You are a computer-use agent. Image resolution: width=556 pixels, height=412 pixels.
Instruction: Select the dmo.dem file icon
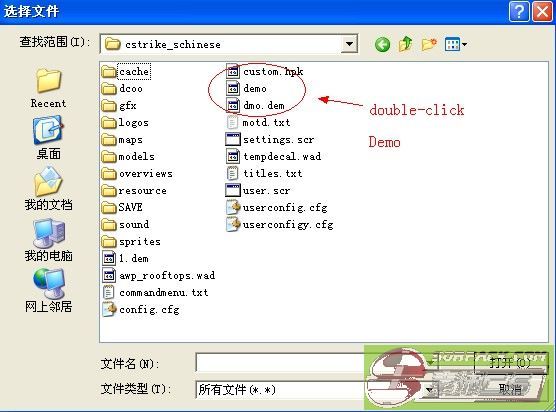tap(233, 105)
